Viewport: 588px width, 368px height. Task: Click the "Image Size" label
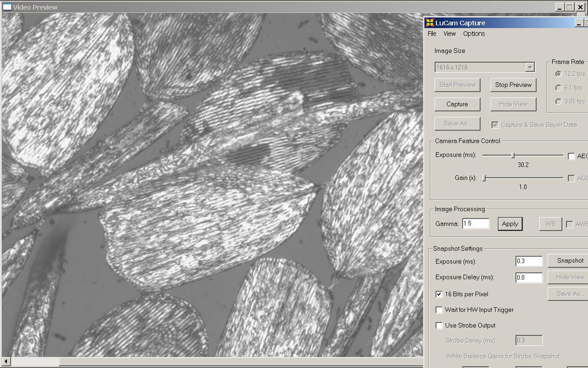pyautogui.click(x=450, y=51)
